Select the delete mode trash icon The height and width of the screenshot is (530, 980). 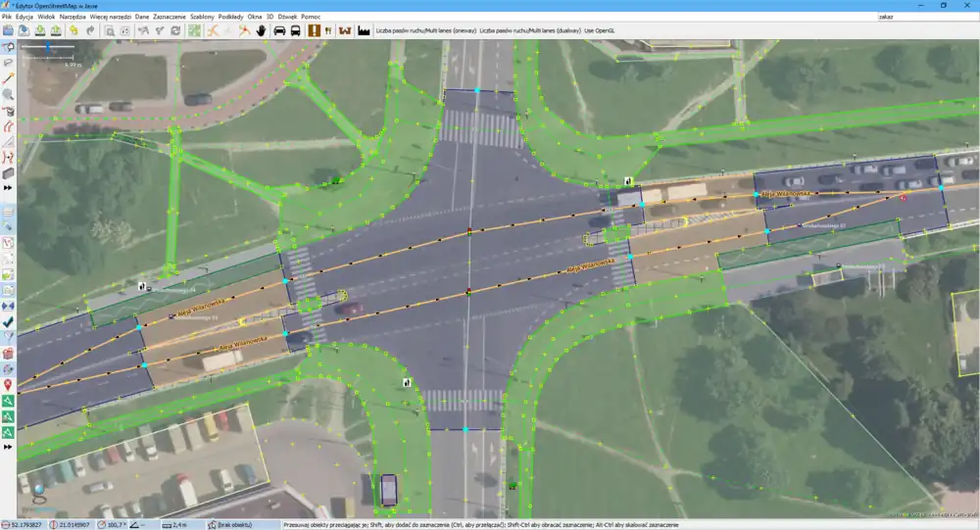pyautogui.click(x=8, y=111)
